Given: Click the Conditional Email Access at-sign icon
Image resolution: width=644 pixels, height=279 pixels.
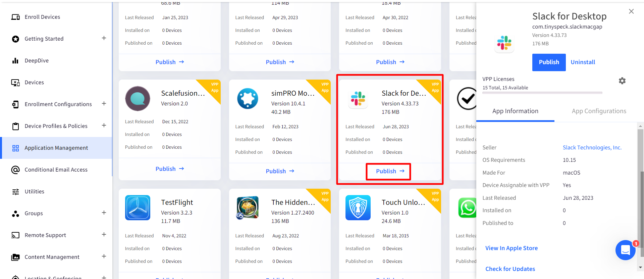Looking at the screenshot, I should click(x=15, y=170).
